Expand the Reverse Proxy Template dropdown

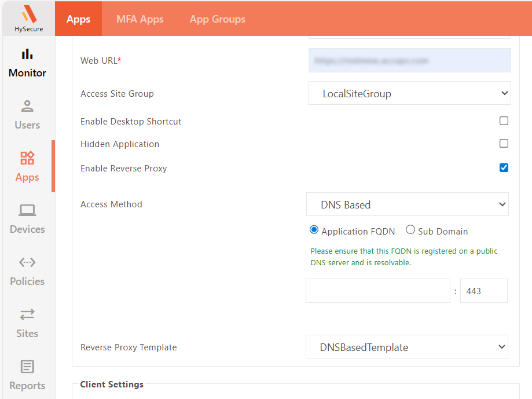tap(406, 347)
